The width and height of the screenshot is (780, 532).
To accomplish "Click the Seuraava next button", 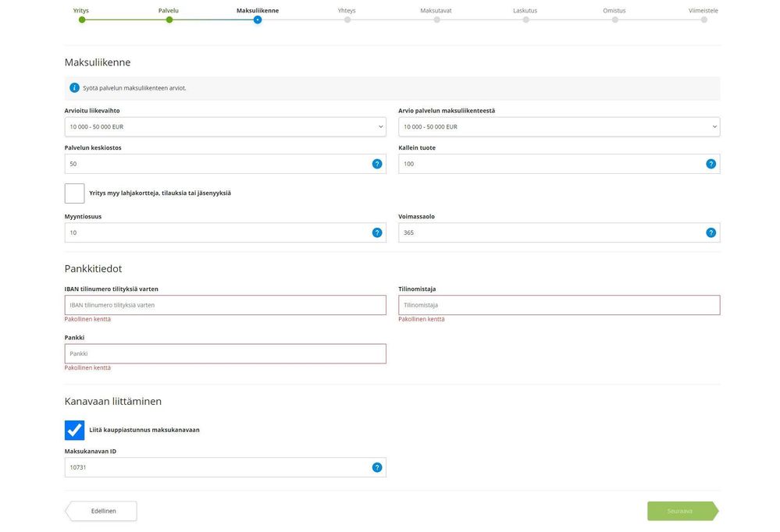I will click(x=683, y=511).
